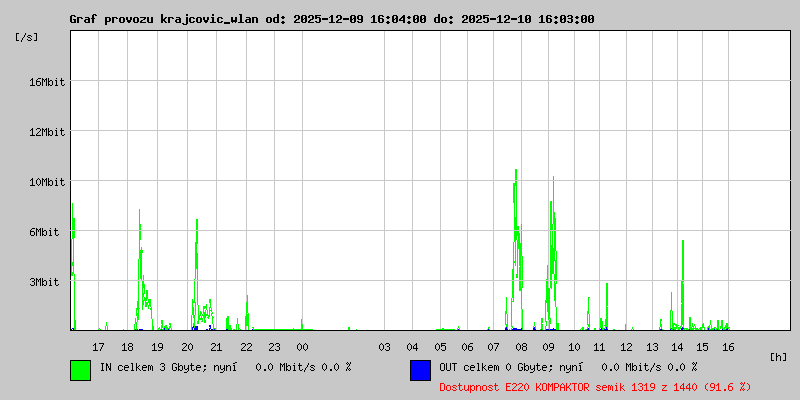
Task: Click the '03' hour label
Action: point(384,347)
